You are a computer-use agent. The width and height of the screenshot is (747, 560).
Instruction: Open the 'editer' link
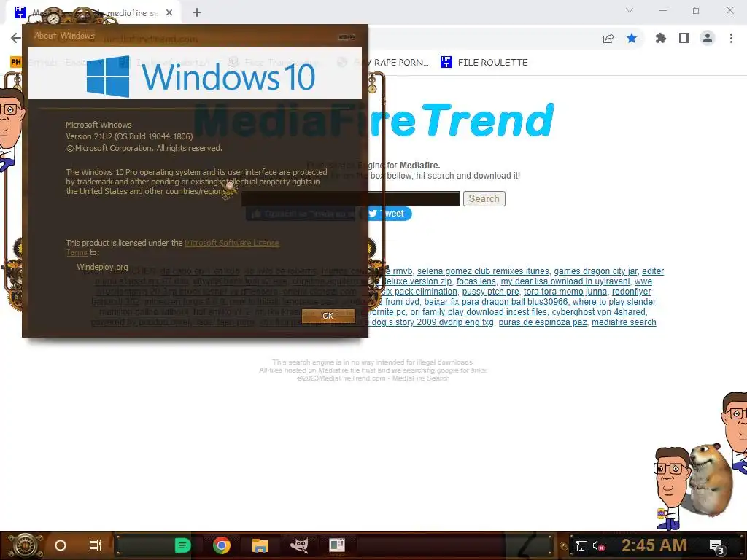pyautogui.click(x=653, y=271)
